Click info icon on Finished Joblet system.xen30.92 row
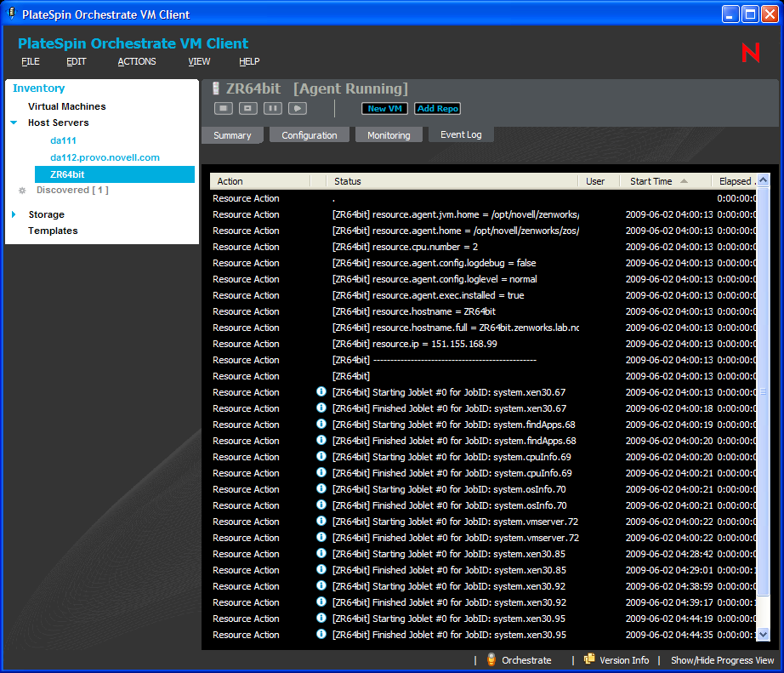The image size is (784, 673). 321,602
